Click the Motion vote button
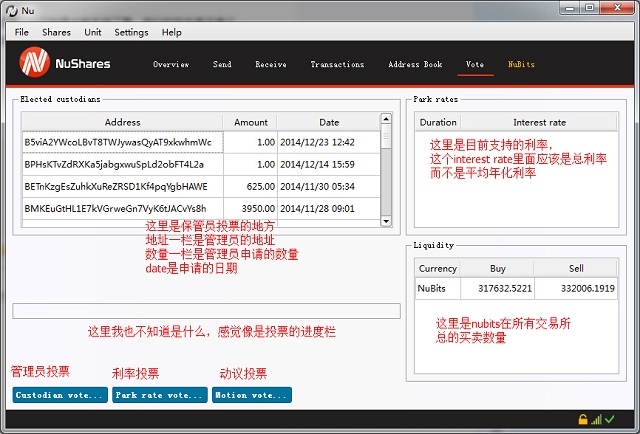Image resolution: width=640 pixels, height=434 pixels. click(252, 395)
